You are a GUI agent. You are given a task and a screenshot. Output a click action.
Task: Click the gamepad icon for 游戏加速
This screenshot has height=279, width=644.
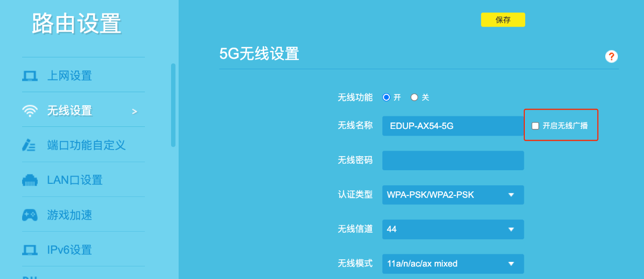(30, 215)
